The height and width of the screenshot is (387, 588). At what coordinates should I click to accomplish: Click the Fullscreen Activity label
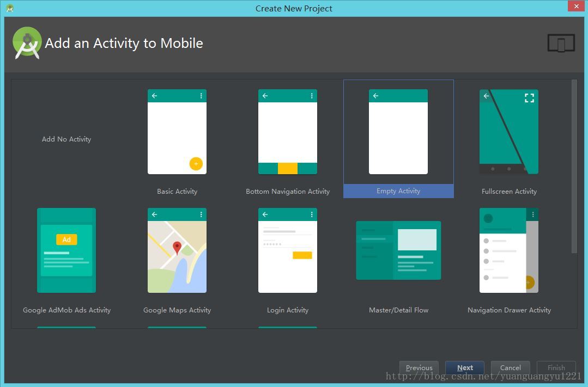coord(509,192)
